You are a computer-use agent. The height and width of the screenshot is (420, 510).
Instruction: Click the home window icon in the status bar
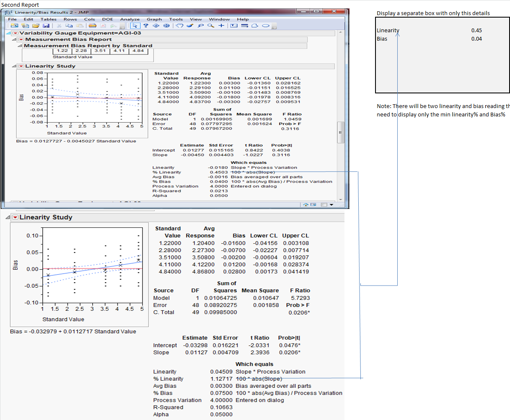(x=306, y=205)
